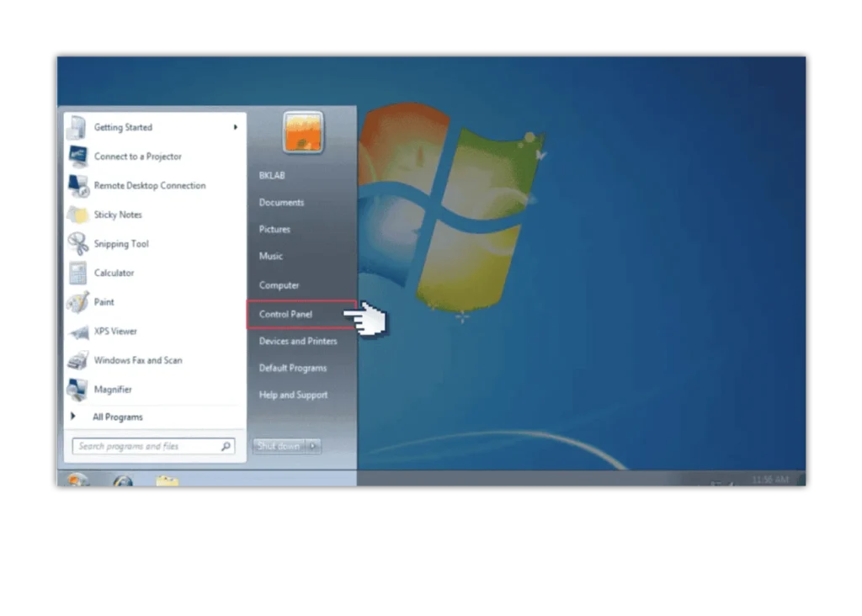Image resolution: width=862 pixels, height=616 pixels.
Task: Open the XPS Viewer icon
Action: 78,332
